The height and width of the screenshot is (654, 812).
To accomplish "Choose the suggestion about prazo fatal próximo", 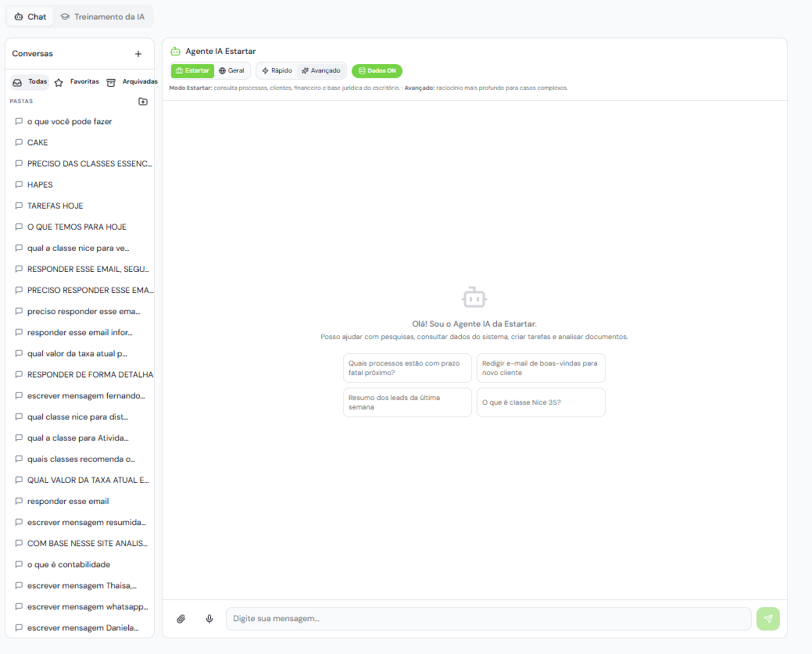I will 407,368.
